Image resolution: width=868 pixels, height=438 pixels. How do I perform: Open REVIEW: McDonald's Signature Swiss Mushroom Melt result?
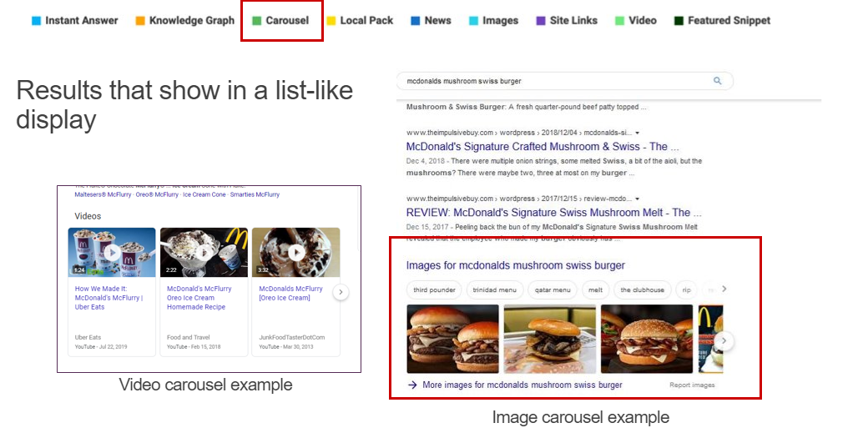coord(553,213)
